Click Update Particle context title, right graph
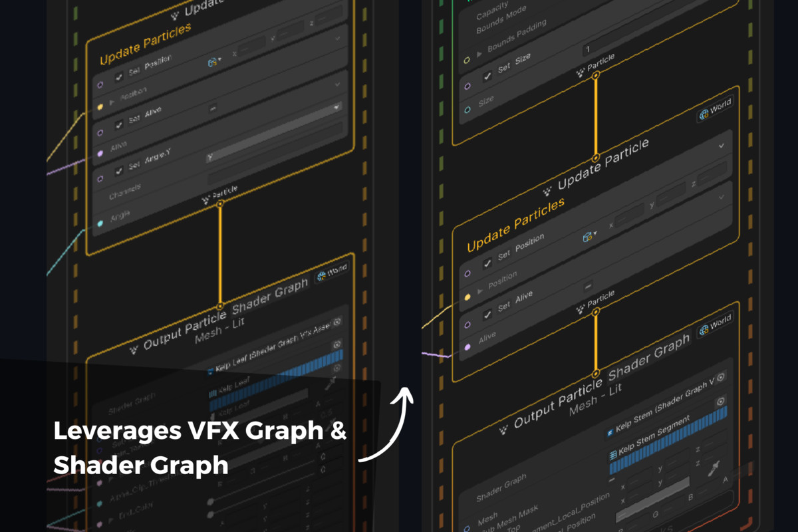The height and width of the screenshot is (532, 798). [x=603, y=166]
